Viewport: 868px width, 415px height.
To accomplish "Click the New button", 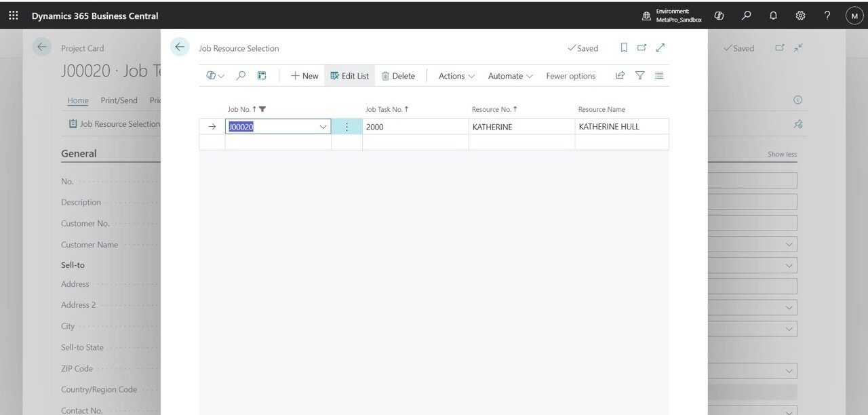I will 304,76.
